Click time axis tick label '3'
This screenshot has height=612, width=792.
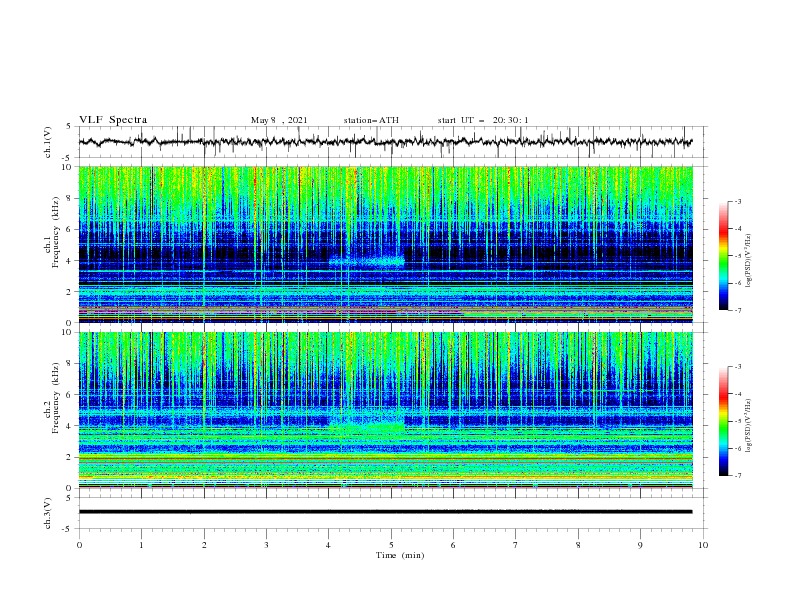266,545
